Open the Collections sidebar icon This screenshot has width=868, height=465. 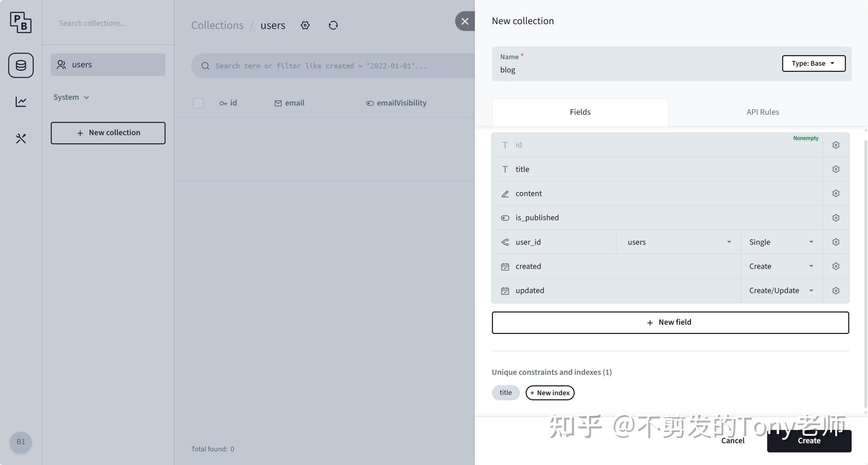pos(20,65)
